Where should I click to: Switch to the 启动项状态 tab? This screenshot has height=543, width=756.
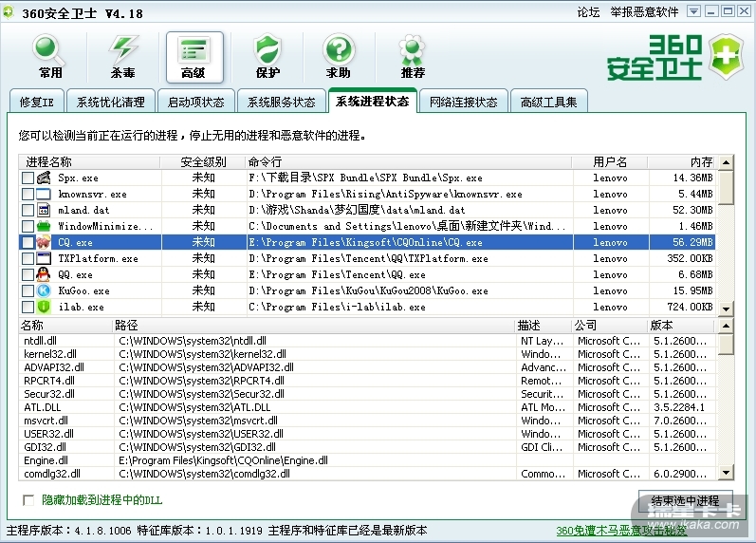point(196,102)
